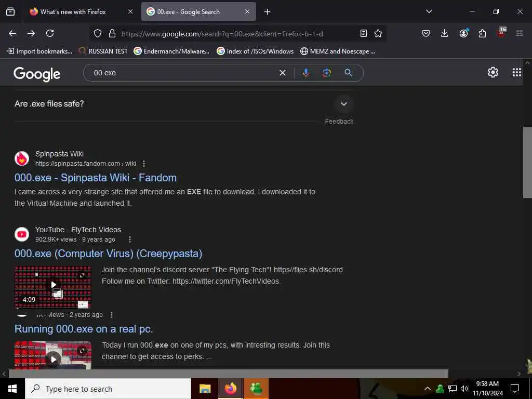Screen dimensions: 532x399
Task: Open the volume control in tray
Action: click(464, 389)
